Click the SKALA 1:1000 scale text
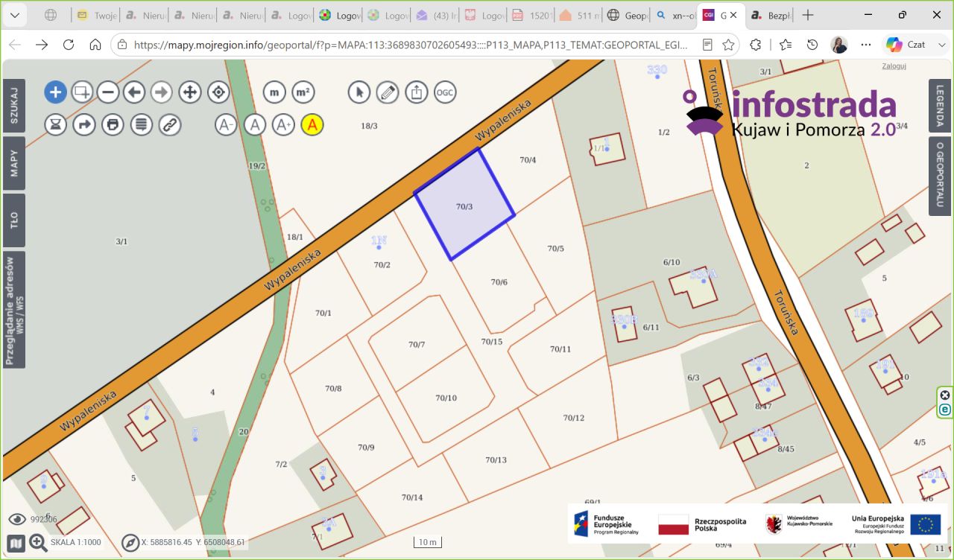This screenshot has width=954, height=560. (75, 543)
